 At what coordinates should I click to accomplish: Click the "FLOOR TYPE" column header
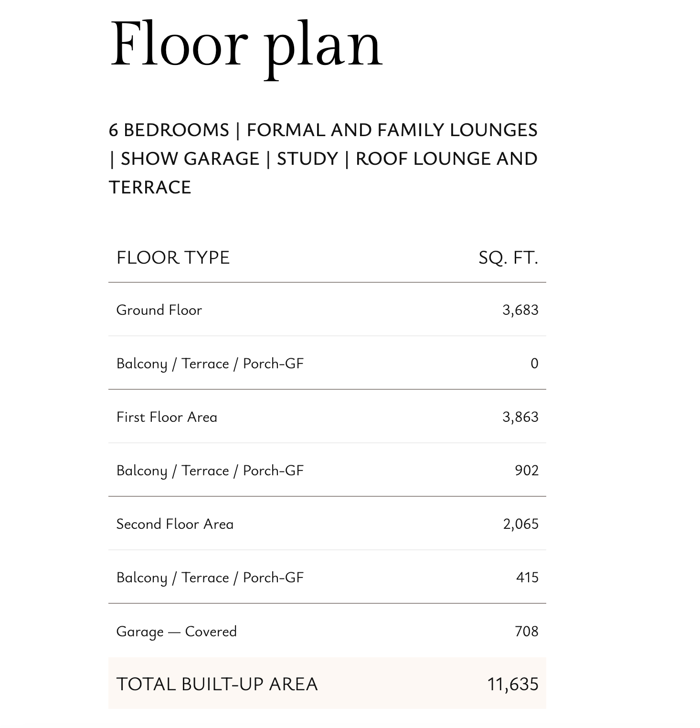tap(173, 258)
